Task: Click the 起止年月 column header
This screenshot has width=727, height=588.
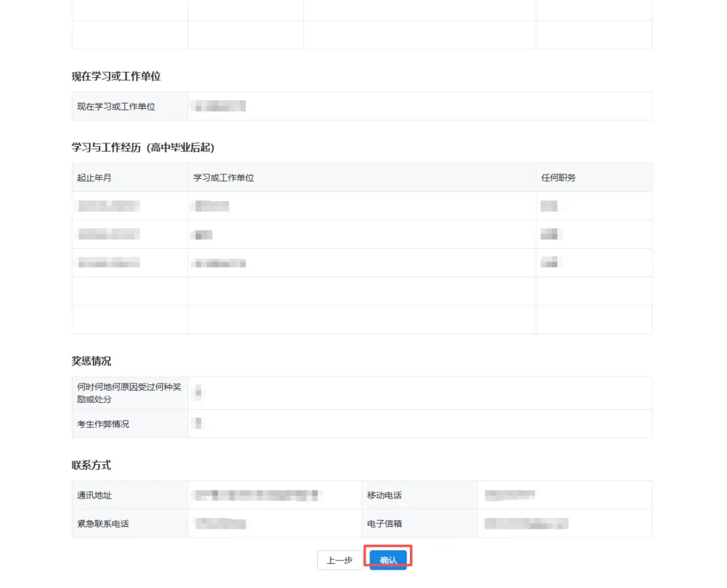Action: (94, 178)
